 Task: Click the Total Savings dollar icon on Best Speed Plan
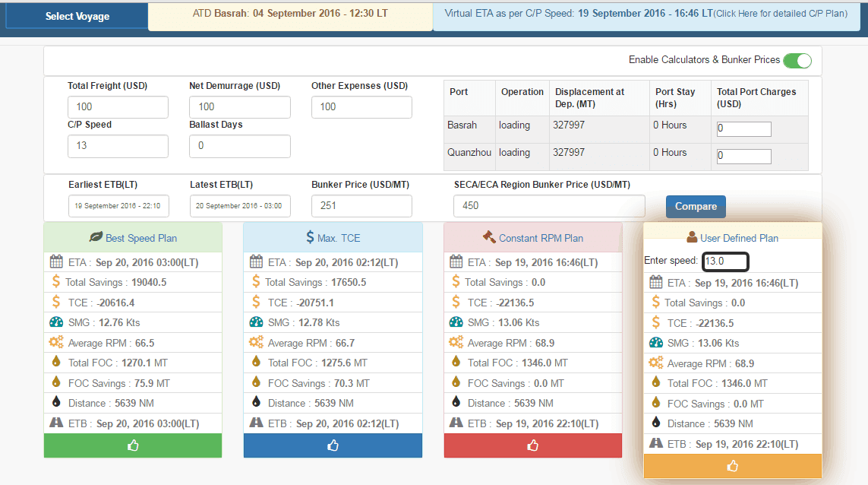point(55,281)
